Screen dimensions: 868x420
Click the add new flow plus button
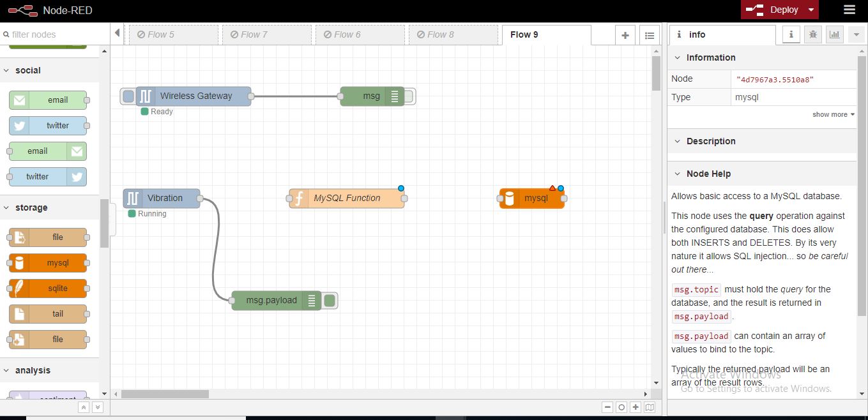pos(625,36)
